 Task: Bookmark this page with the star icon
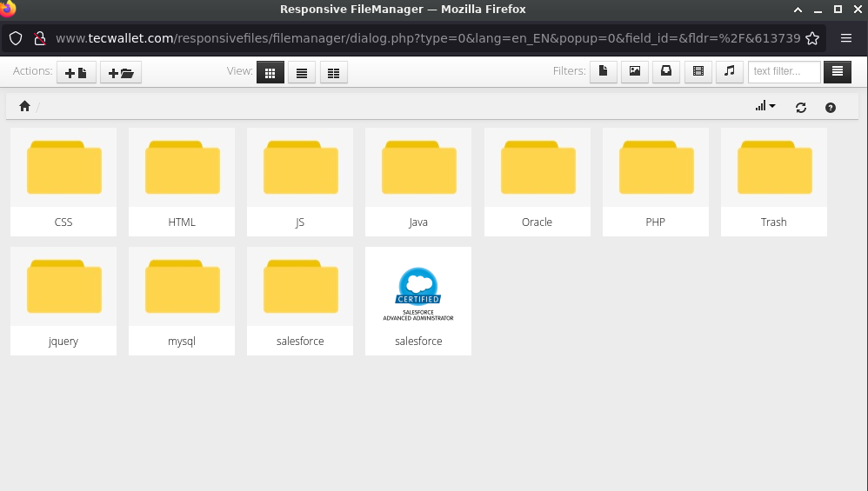(812, 38)
